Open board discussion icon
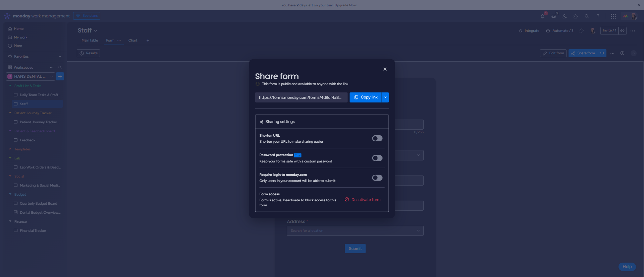 tap(582, 31)
